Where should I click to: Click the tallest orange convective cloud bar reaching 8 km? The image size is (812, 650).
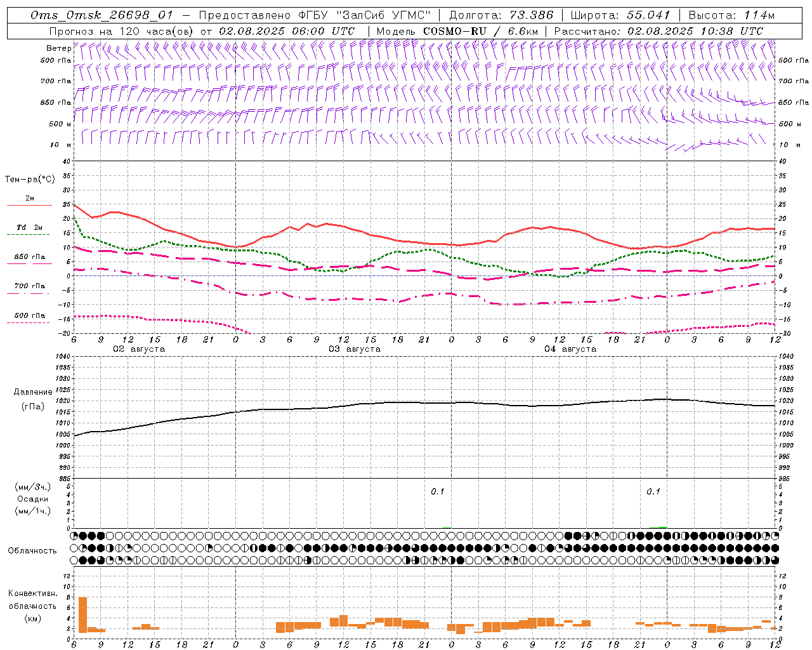click(x=82, y=614)
